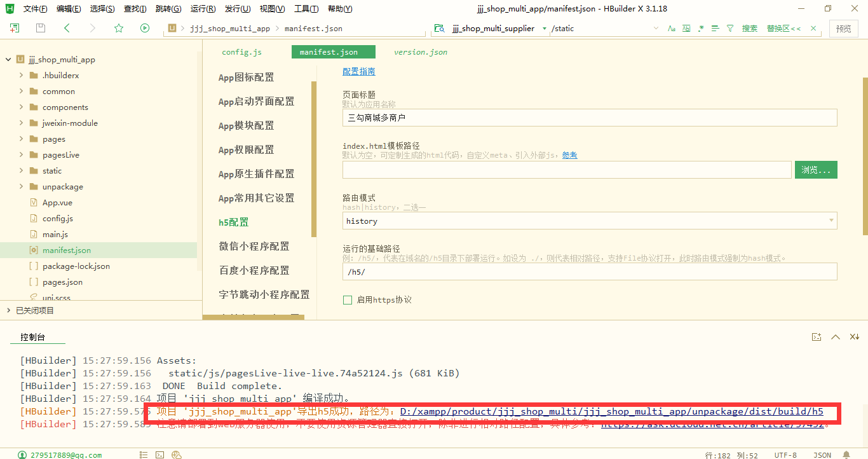
Task: Click the 运行的基础路径 /h5/ input
Action: (590, 271)
